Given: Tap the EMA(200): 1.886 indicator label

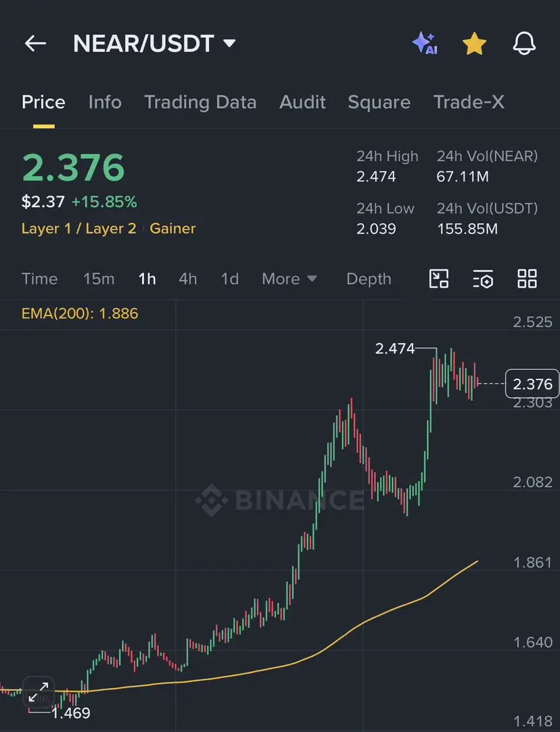Looking at the screenshot, I should [x=80, y=313].
